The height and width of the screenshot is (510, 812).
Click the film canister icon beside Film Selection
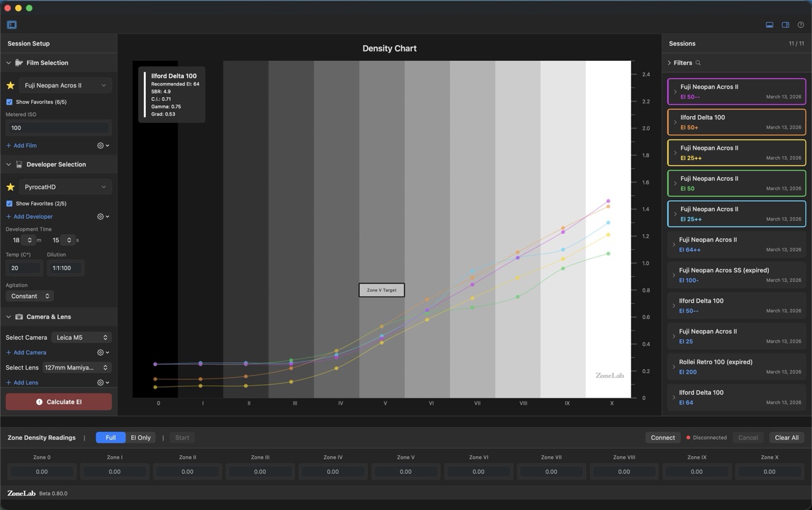click(x=19, y=63)
